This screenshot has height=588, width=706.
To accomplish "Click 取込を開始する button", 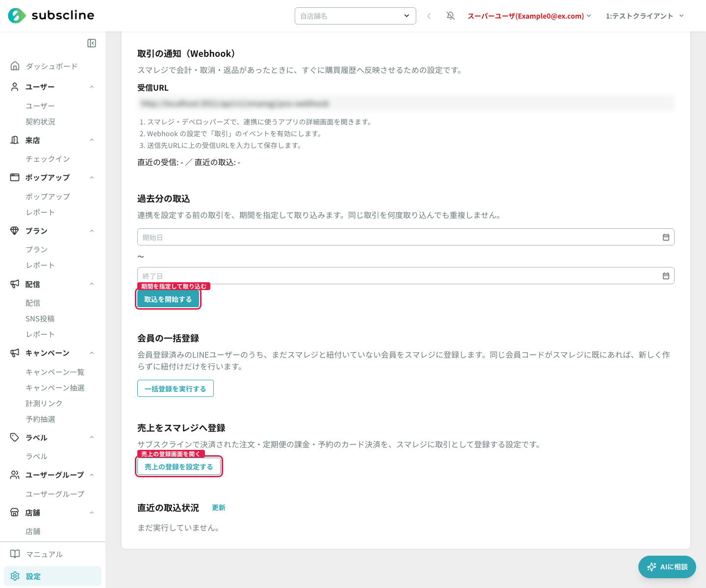I will pos(168,299).
